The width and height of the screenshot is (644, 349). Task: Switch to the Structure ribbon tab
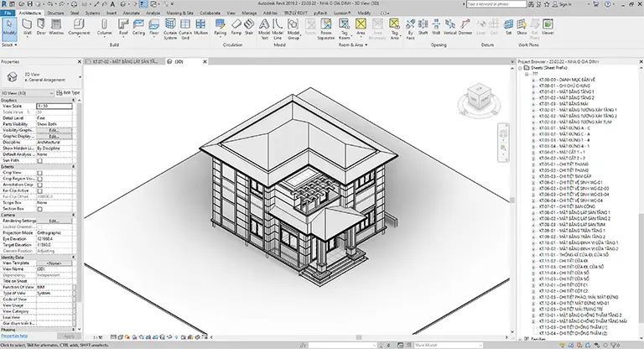point(55,13)
